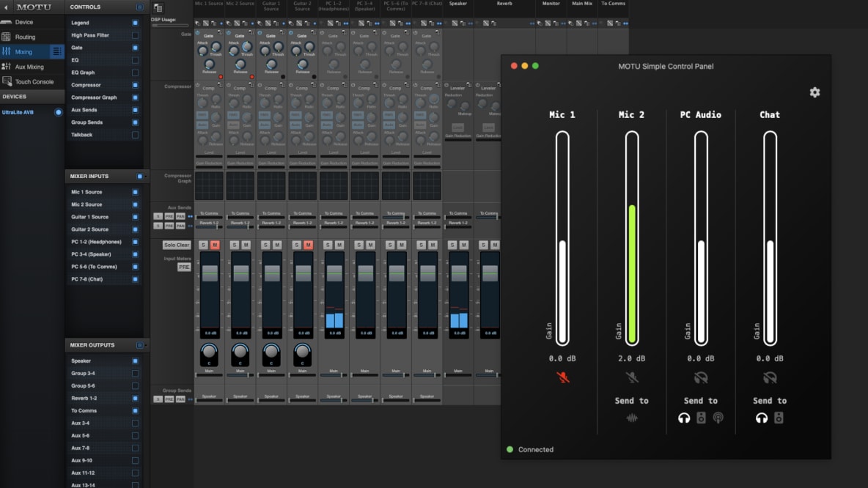Click PC Audio 0.0 dB value
The image size is (868, 488).
[x=700, y=358]
